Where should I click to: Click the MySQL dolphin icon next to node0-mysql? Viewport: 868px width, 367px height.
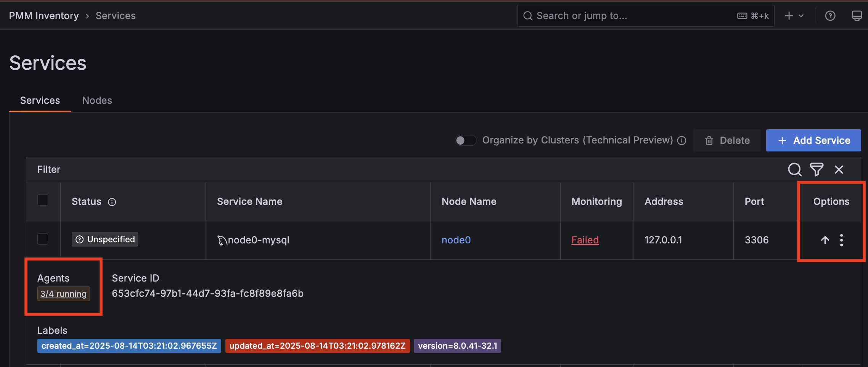(222, 240)
